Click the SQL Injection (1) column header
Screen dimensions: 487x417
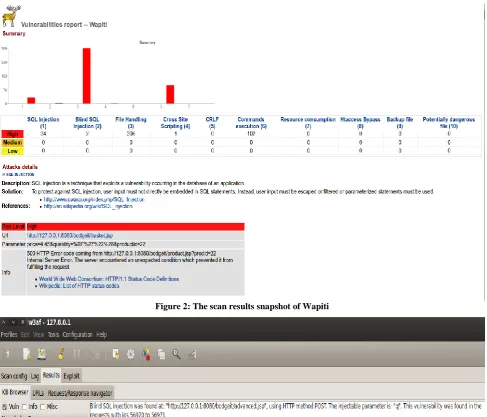[43, 123]
